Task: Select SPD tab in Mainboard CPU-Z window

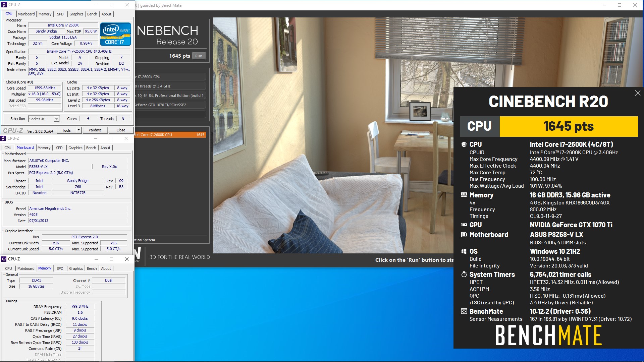Action: point(59,148)
